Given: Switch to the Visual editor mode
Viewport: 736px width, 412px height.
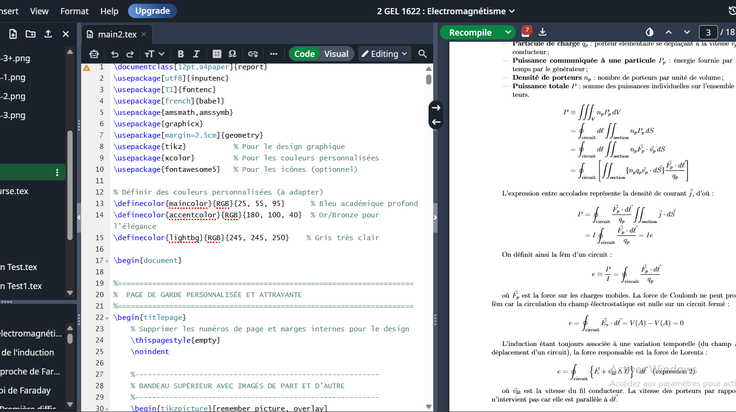Looking at the screenshot, I should 336,54.
